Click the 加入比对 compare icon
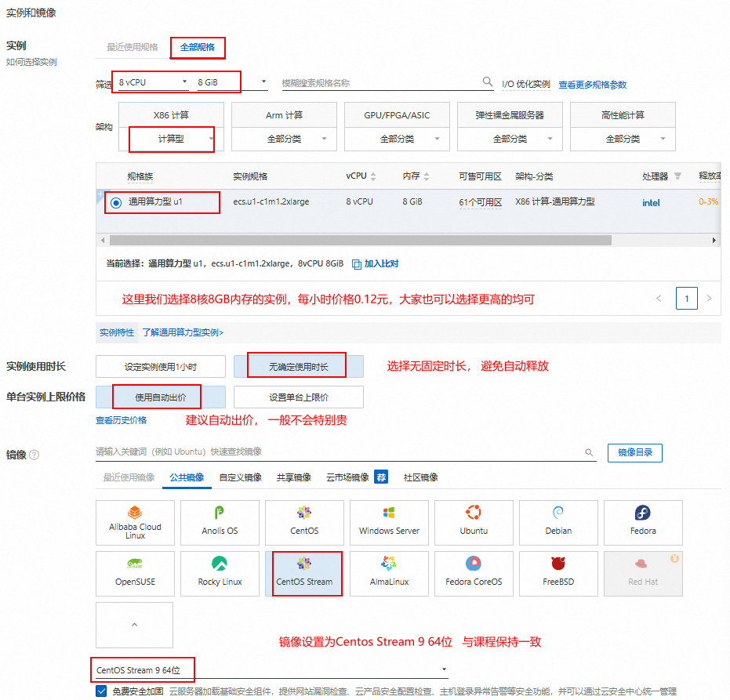The image size is (730, 700). click(x=357, y=264)
